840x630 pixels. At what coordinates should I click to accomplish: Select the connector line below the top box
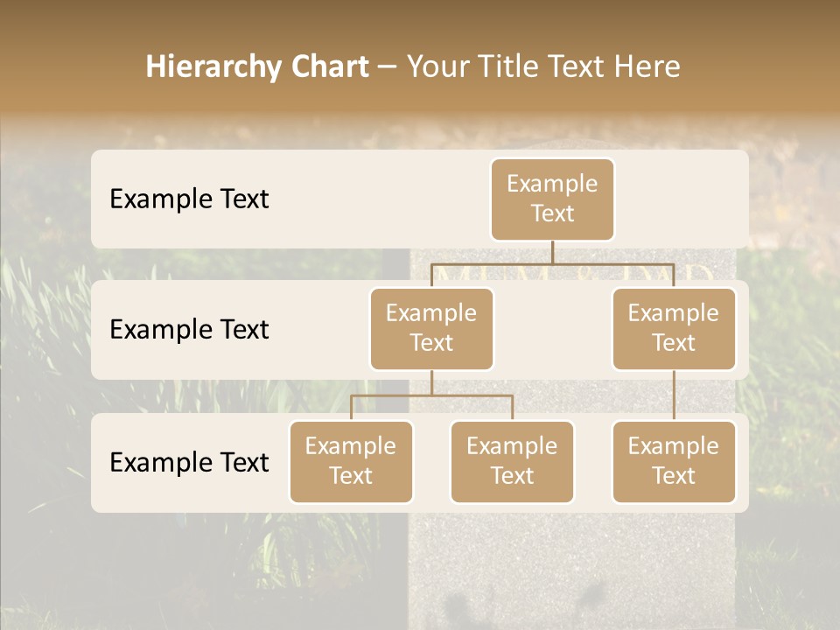click(552, 252)
